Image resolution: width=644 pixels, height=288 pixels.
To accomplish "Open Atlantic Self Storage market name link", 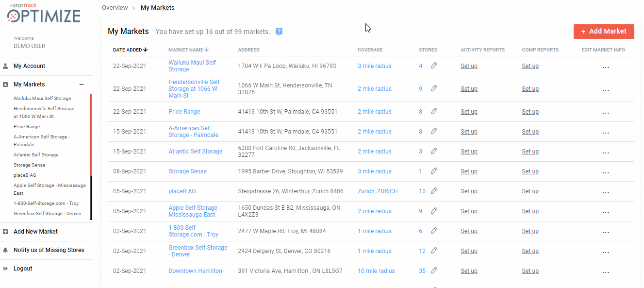I will [x=195, y=152].
